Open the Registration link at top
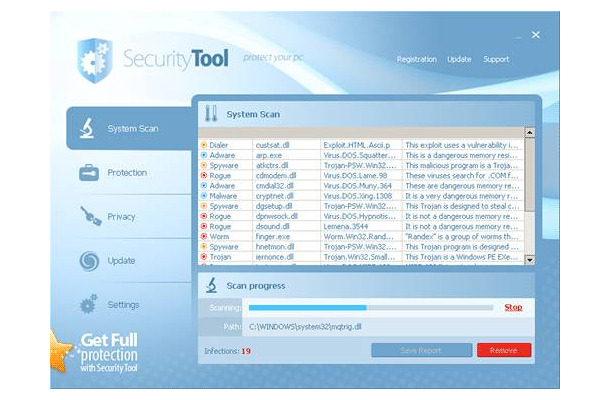 416,59
